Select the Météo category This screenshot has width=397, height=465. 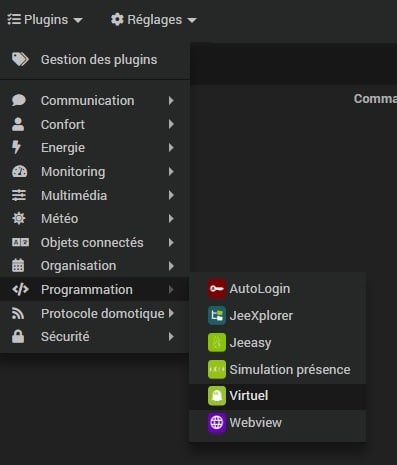95,219
